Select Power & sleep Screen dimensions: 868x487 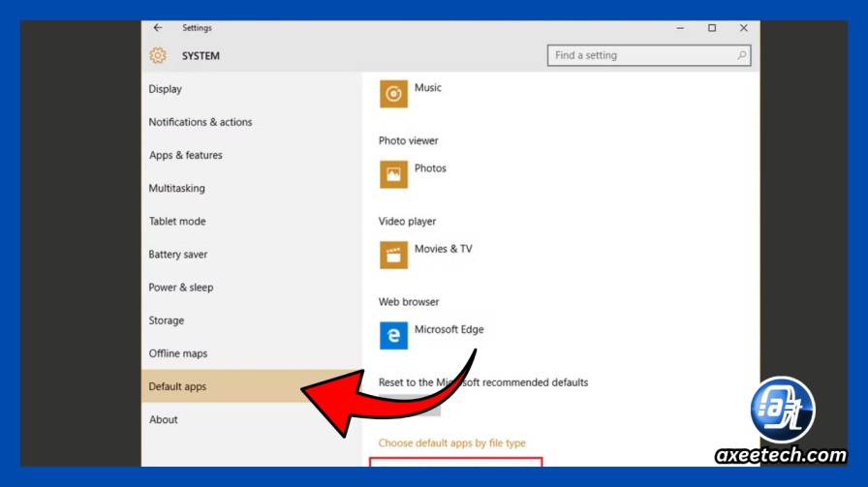coord(251,288)
